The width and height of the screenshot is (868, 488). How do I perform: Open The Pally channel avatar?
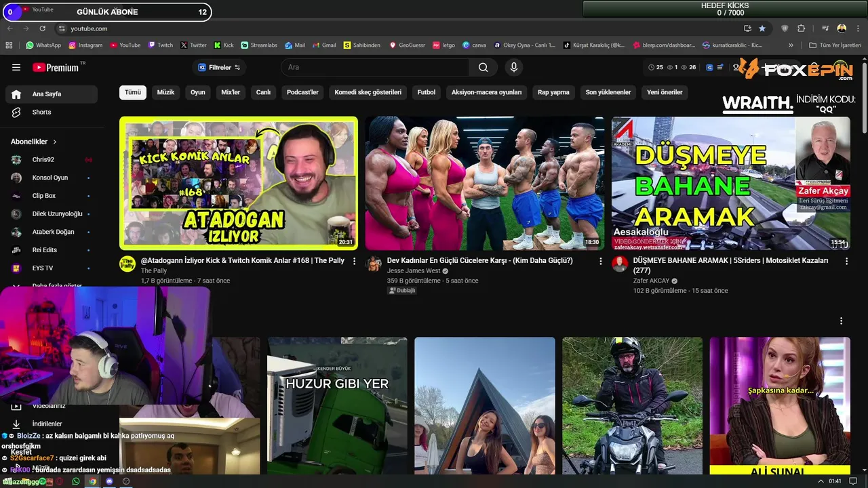tap(127, 264)
